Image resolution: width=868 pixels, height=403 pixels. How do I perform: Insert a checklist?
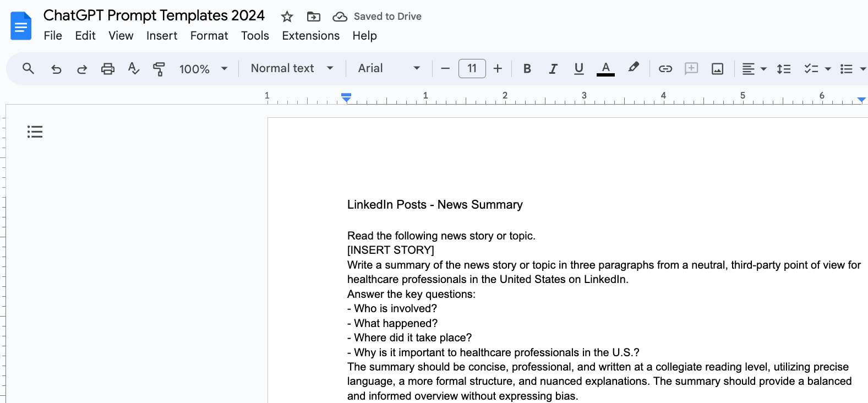point(811,69)
